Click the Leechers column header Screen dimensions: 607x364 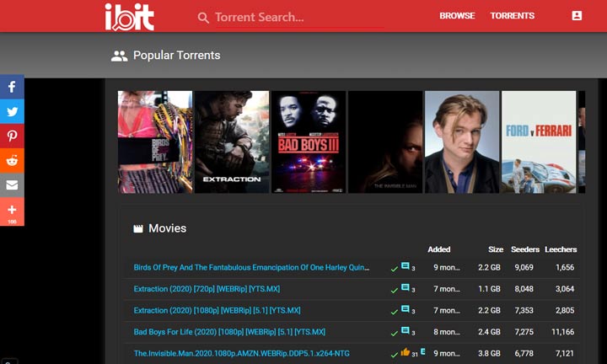click(561, 249)
